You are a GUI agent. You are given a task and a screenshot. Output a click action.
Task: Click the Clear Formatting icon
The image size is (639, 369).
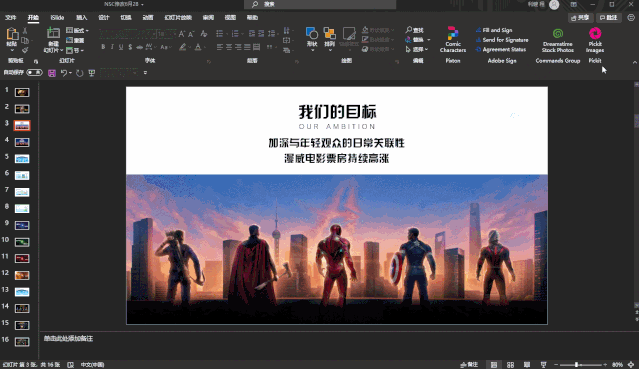(x=204, y=34)
